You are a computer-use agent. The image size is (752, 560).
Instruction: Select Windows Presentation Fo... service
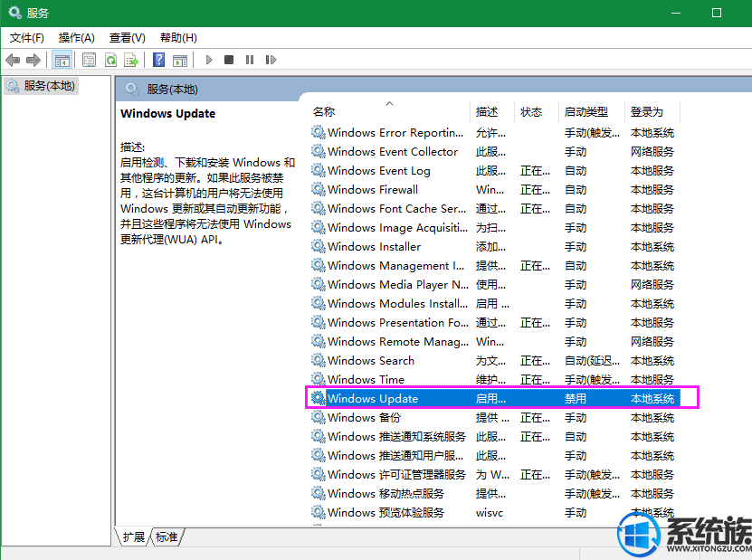point(398,323)
